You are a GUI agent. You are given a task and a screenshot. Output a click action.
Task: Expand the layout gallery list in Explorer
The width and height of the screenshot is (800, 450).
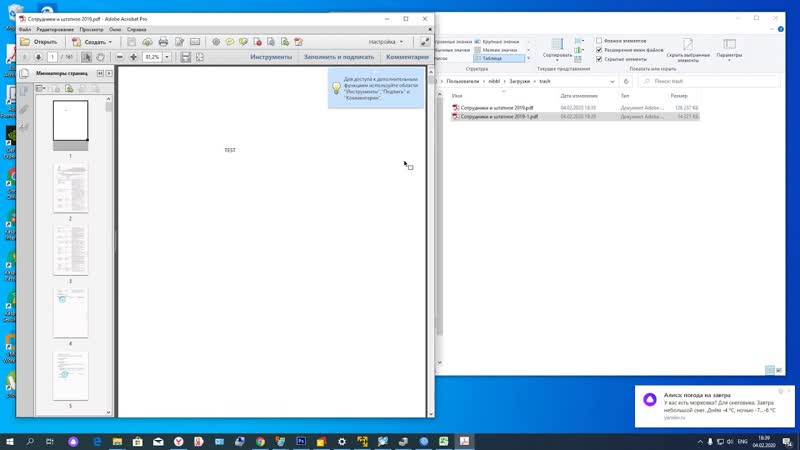(529, 59)
